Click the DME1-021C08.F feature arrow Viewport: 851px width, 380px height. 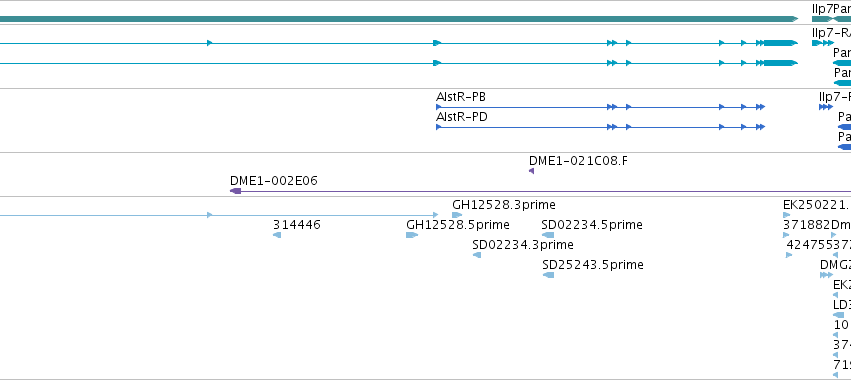pyautogui.click(x=531, y=171)
